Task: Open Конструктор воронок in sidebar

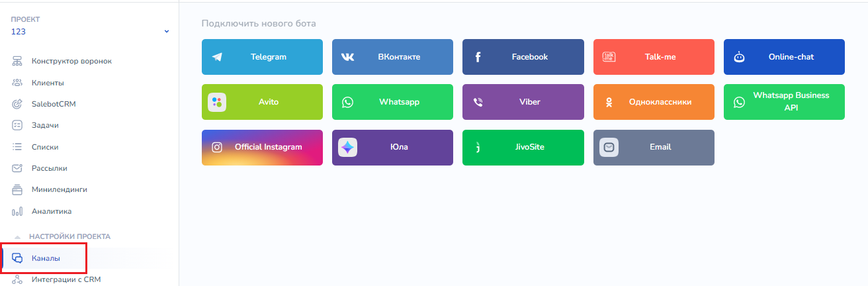Action: (x=71, y=62)
